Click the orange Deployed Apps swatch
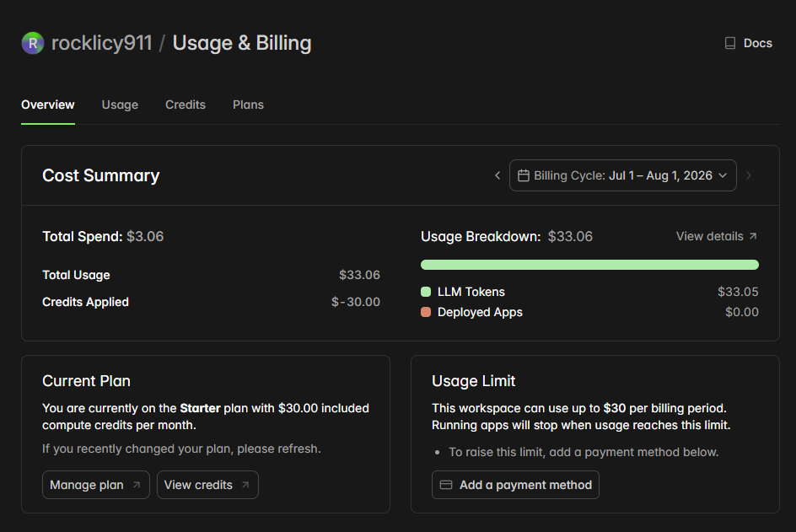 426,312
